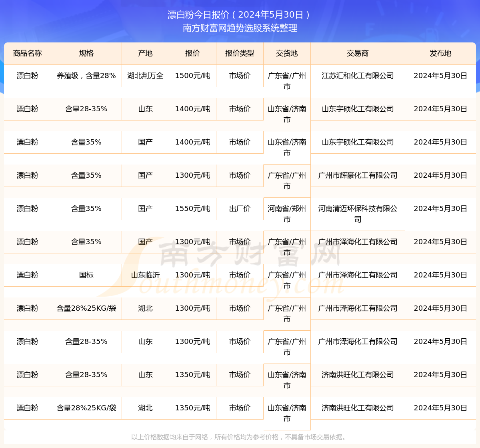Image resolution: width=480 pixels, height=448 pixels.
Task: Select the 交货地 column header
Action: (x=287, y=53)
